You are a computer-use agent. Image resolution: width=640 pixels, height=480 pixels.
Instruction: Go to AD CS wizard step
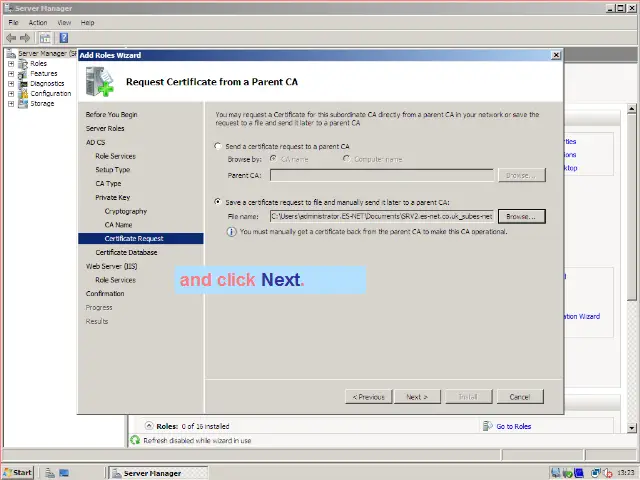point(96,142)
